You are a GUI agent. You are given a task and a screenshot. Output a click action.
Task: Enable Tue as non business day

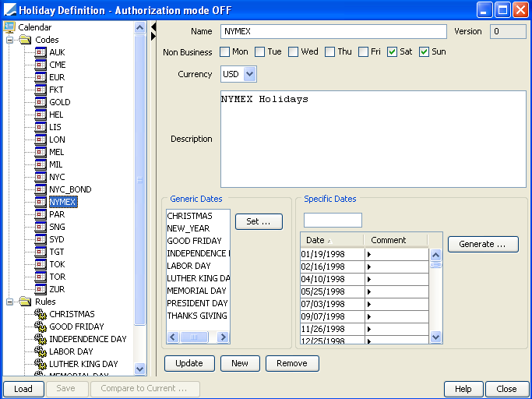click(259, 52)
